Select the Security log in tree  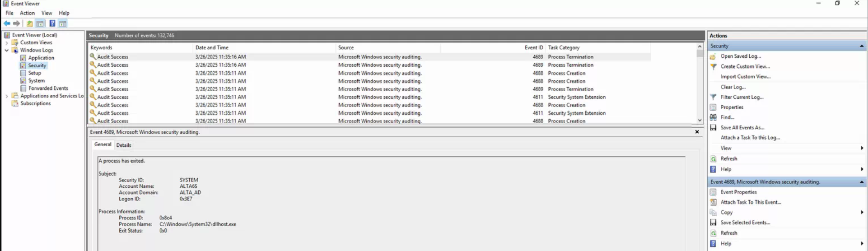click(x=37, y=65)
